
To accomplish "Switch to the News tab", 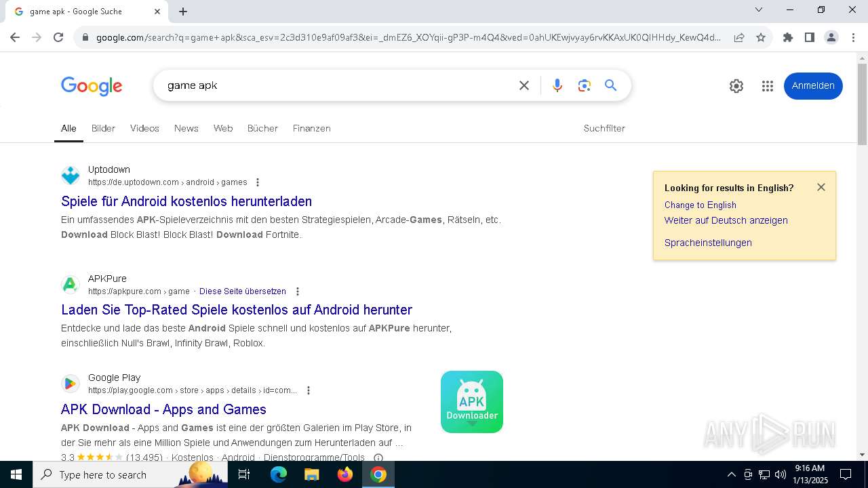I will [x=186, y=128].
